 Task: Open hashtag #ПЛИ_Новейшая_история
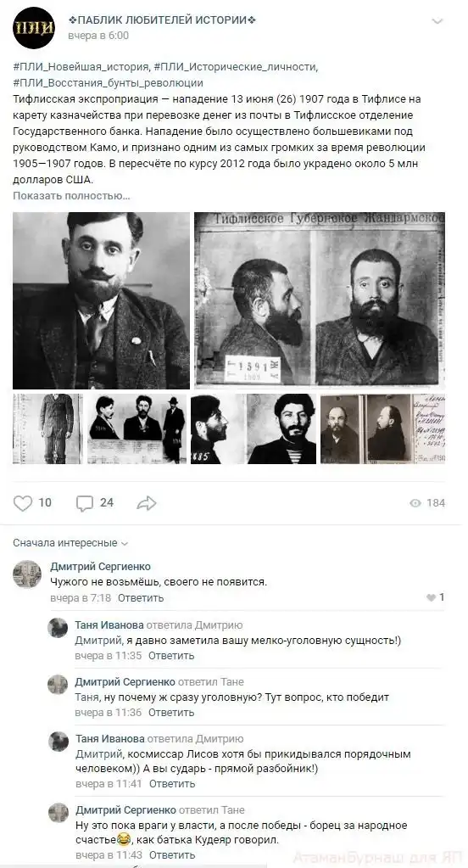point(81,67)
